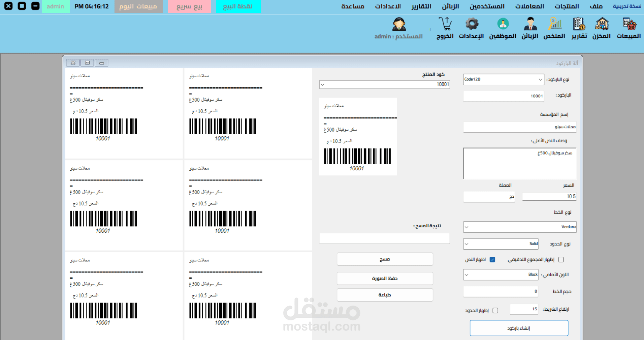
Task: Click the مبيعات اليوم (Today's Sales) button
Action: coord(138,6)
